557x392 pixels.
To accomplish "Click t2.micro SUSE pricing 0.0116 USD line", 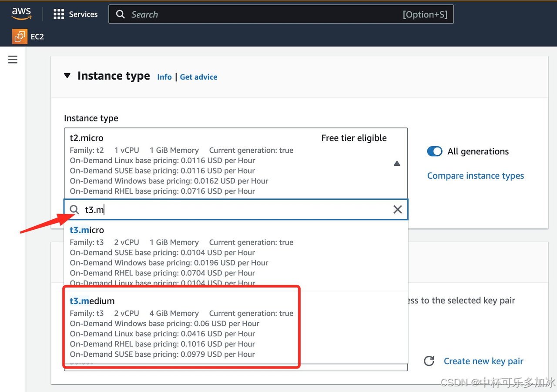I will point(162,171).
